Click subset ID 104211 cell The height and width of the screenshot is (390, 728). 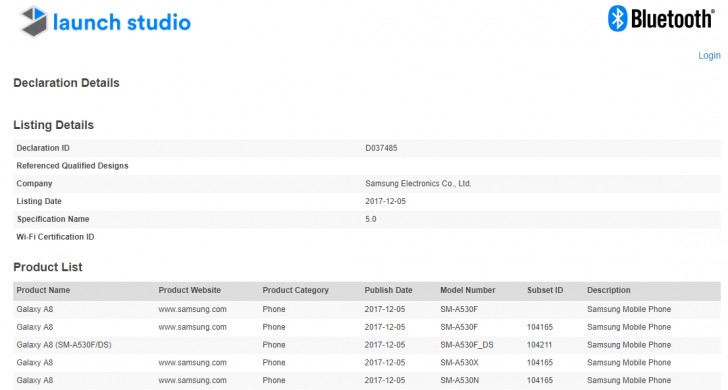[x=540, y=345]
